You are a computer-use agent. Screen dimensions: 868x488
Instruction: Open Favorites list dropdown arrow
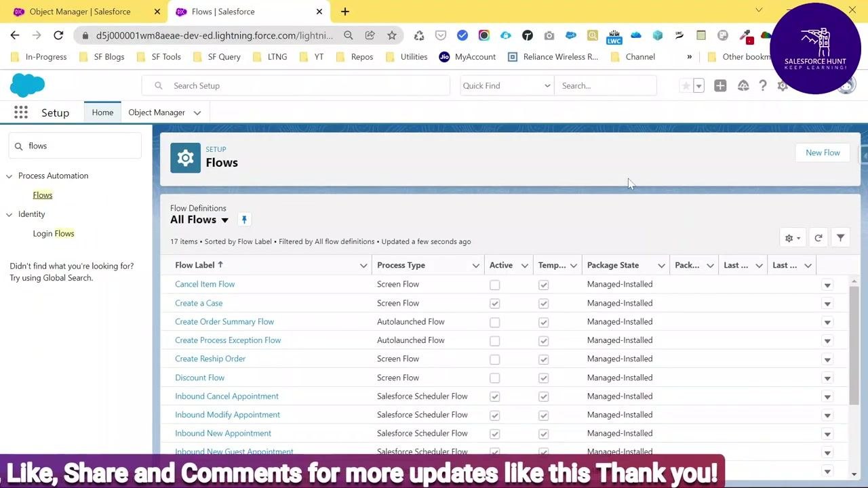[x=699, y=85]
